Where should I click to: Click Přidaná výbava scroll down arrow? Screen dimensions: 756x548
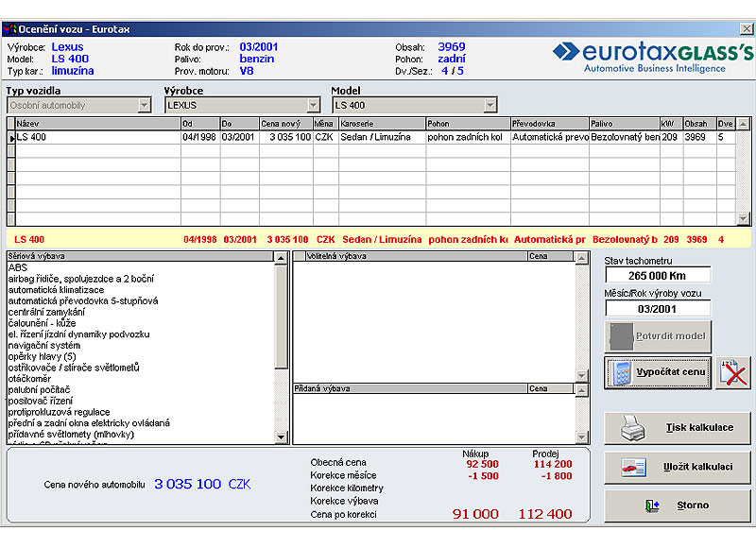582,437
